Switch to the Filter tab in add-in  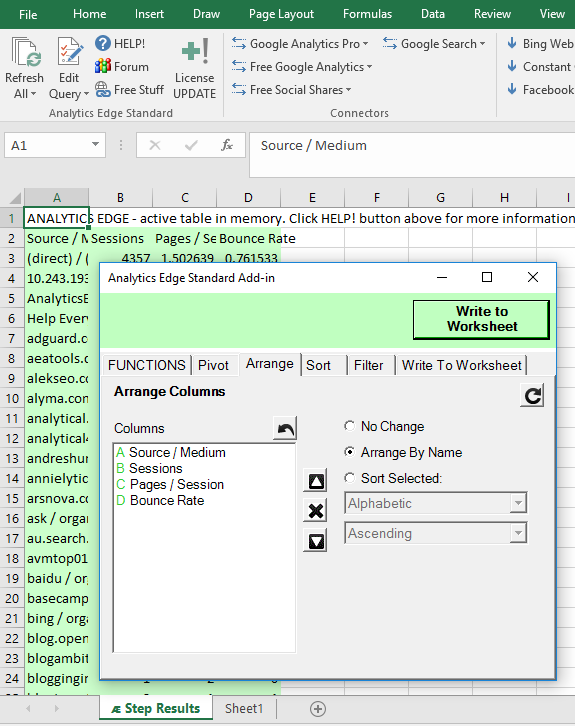369,365
